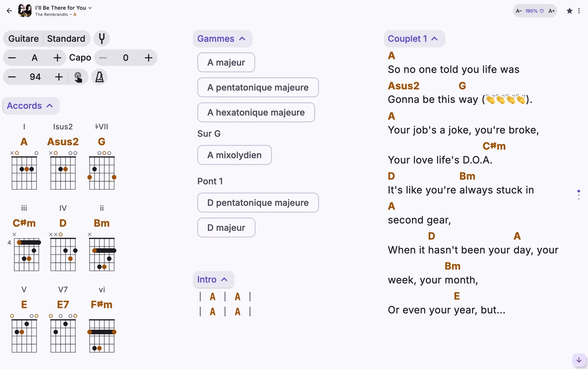Jump down with the bottom arrow button
The image size is (588, 369).
click(x=579, y=360)
